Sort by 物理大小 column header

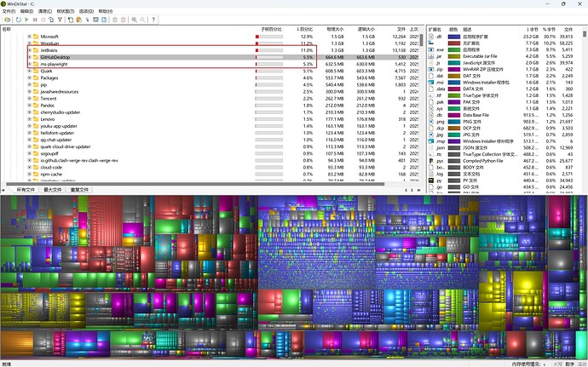tap(335, 29)
